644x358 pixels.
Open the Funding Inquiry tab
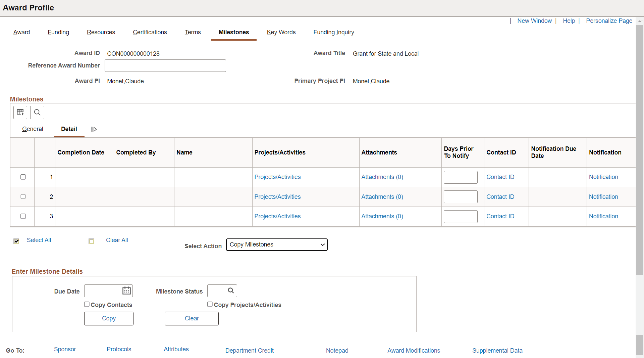pyautogui.click(x=334, y=32)
